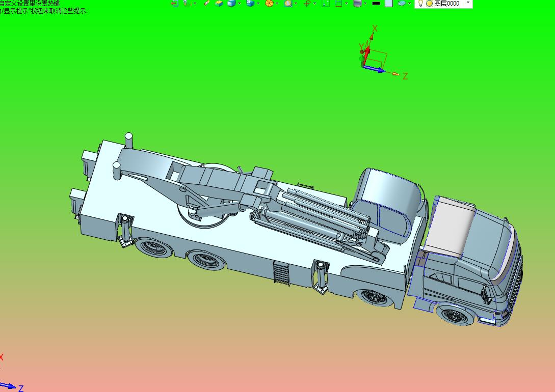Click the red-edged section rectangle icon
Screen dimensions: 555x392
coord(338,4)
